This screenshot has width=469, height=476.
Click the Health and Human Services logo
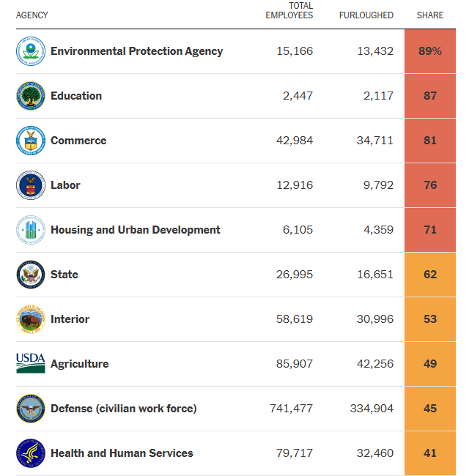[x=31, y=453]
